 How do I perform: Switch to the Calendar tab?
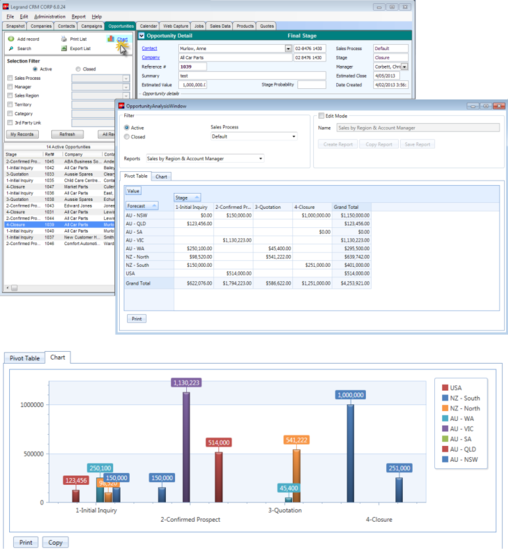(x=148, y=26)
